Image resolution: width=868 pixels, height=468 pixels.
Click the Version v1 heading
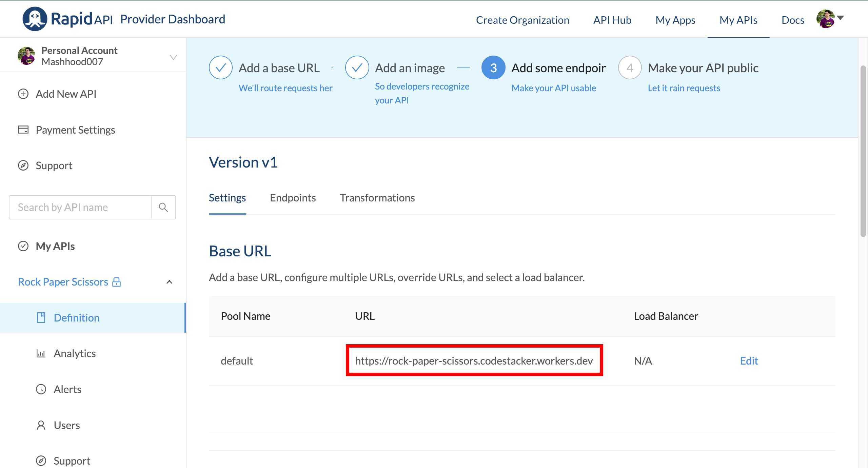[243, 162]
